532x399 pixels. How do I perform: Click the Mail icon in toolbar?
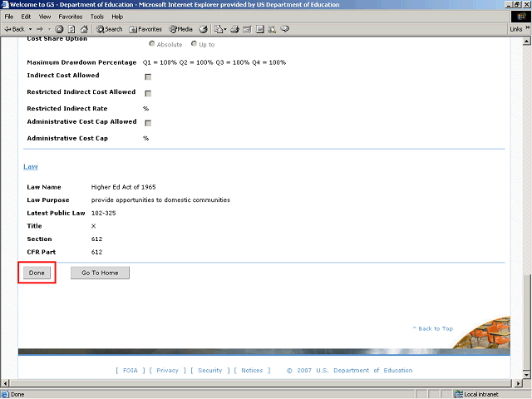point(219,29)
